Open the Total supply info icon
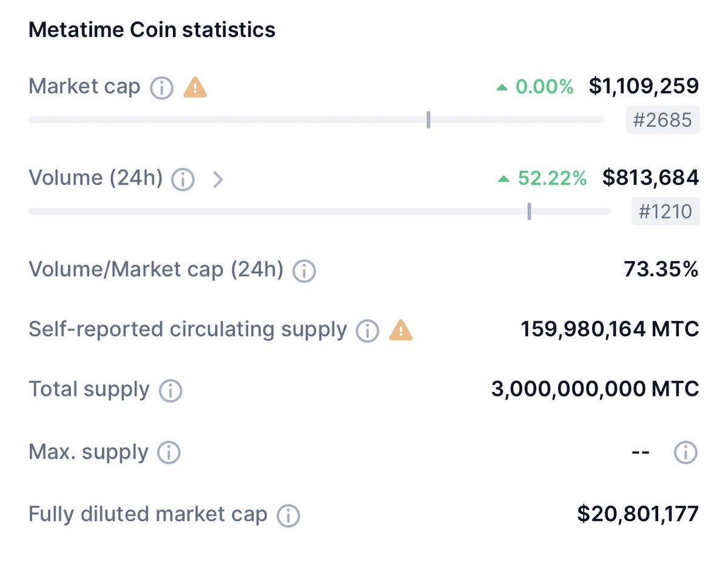The width and height of the screenshot is (728, 564). click(170, 391)
